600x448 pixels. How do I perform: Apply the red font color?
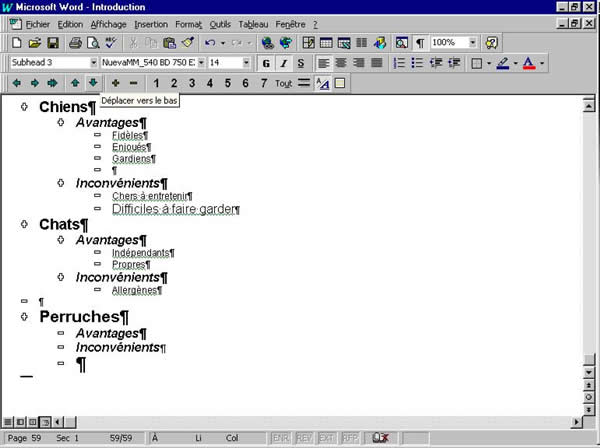coord(529,63)
